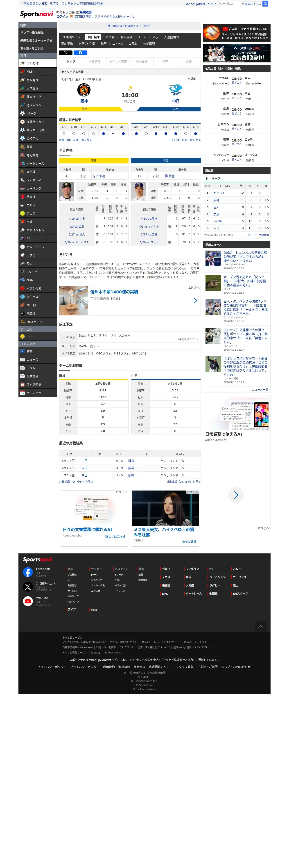This screenshot has height=868, width=289.
Task: Select the トップ game tab
Action: 71,62
